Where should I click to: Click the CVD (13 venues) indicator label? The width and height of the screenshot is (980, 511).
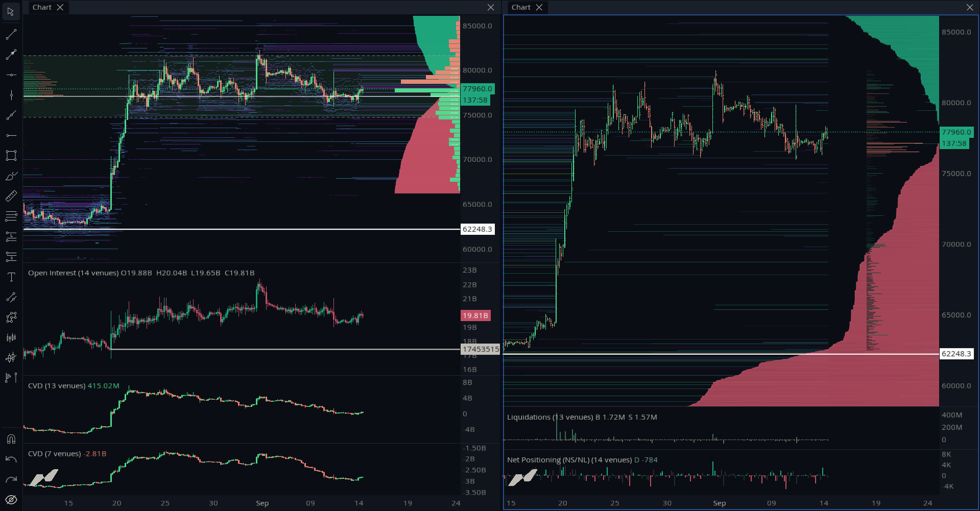coord(57,386)
